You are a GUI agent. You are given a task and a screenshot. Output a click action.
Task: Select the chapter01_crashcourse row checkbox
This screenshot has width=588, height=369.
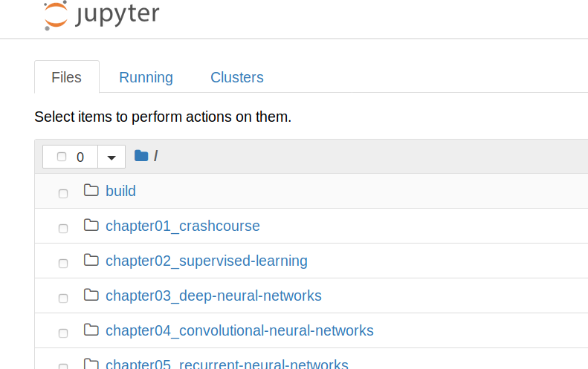63,229
